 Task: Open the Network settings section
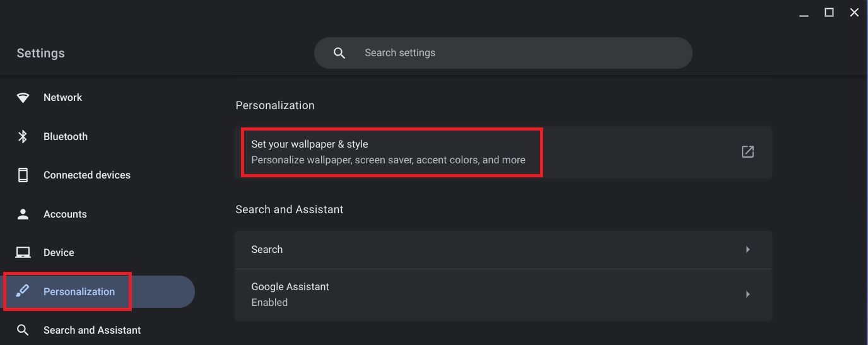(x=62, y=98)
